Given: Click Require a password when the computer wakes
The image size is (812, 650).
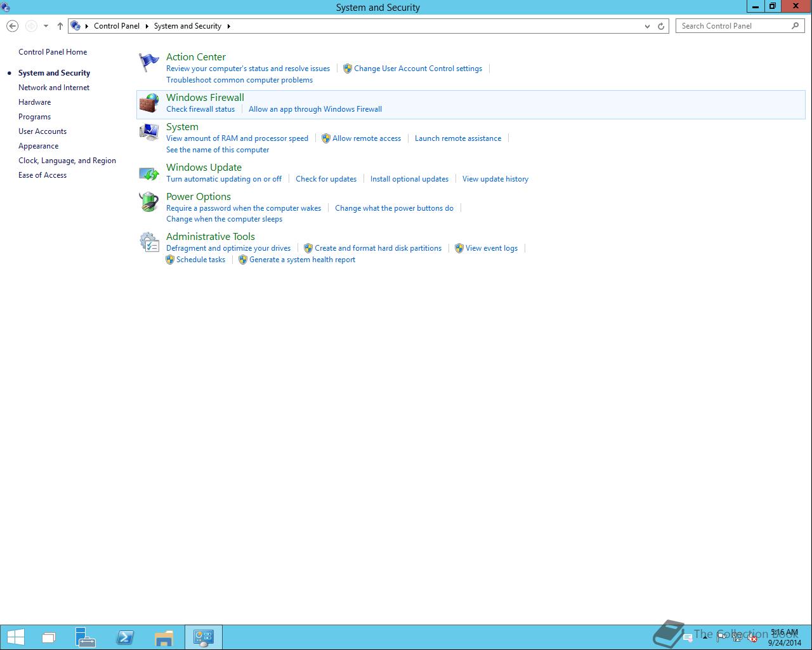Looking at the screenshot, I should point(244,208).
